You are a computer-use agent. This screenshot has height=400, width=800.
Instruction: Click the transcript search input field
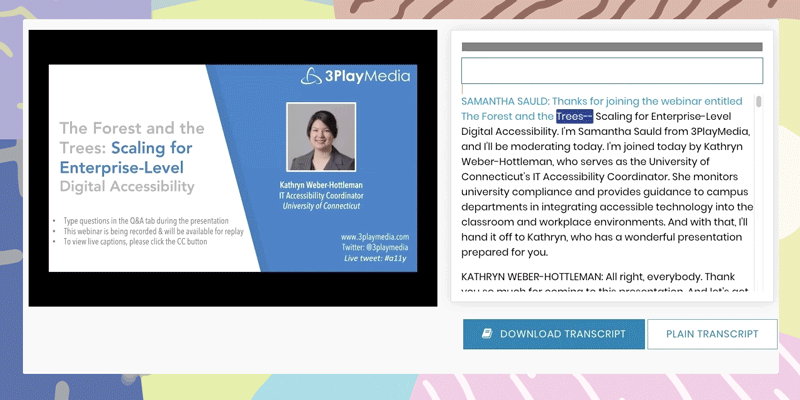(611, 71)
